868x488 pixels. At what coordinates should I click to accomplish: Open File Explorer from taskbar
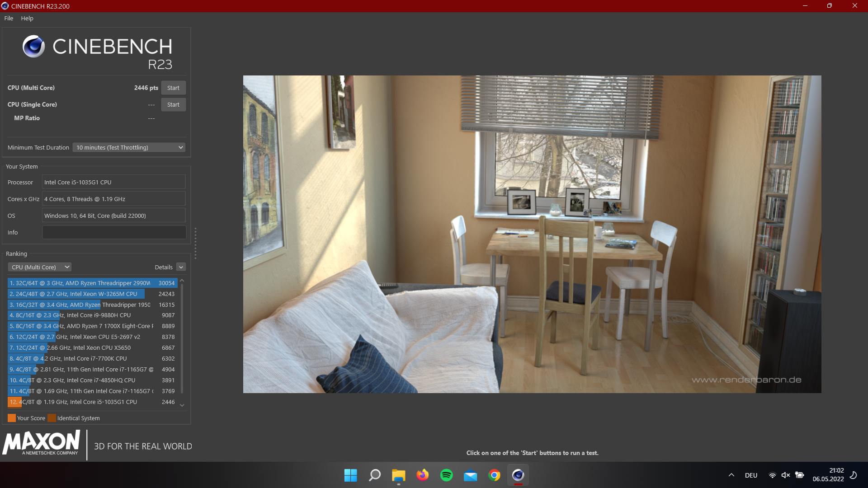point(398,475)
